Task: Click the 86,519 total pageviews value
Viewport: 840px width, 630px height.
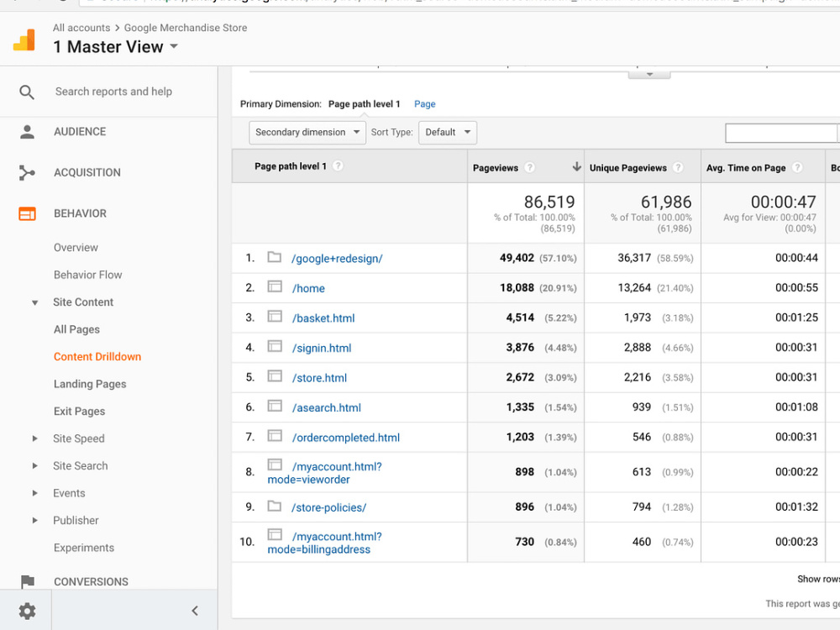Action: point(549,202)
